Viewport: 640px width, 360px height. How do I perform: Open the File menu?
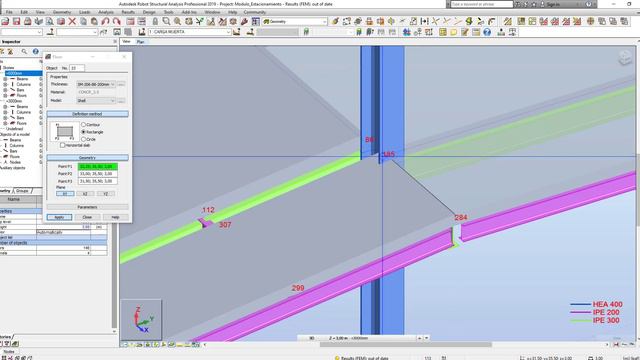9,12
